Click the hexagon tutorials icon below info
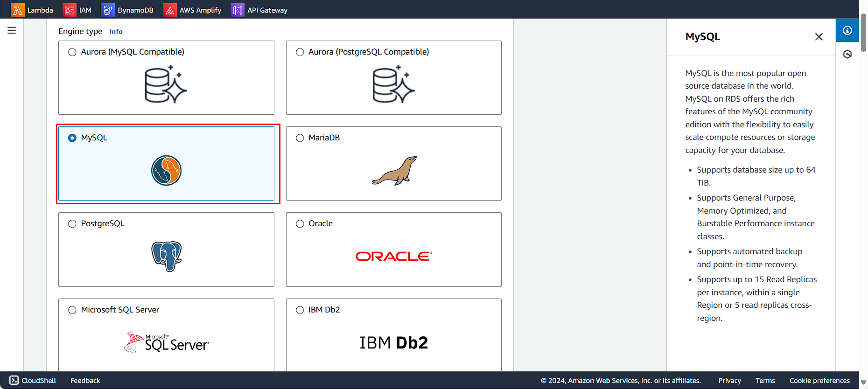 click(x=847, y=54)
